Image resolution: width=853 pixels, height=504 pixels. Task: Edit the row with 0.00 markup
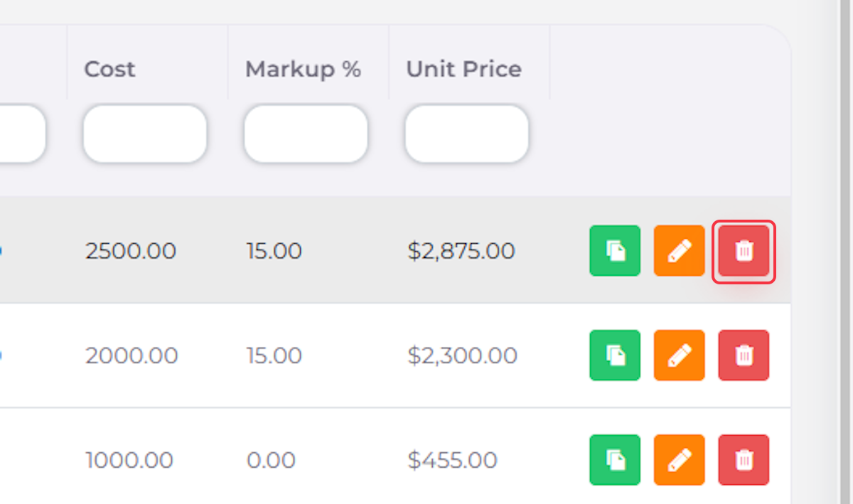pos(679,460)
